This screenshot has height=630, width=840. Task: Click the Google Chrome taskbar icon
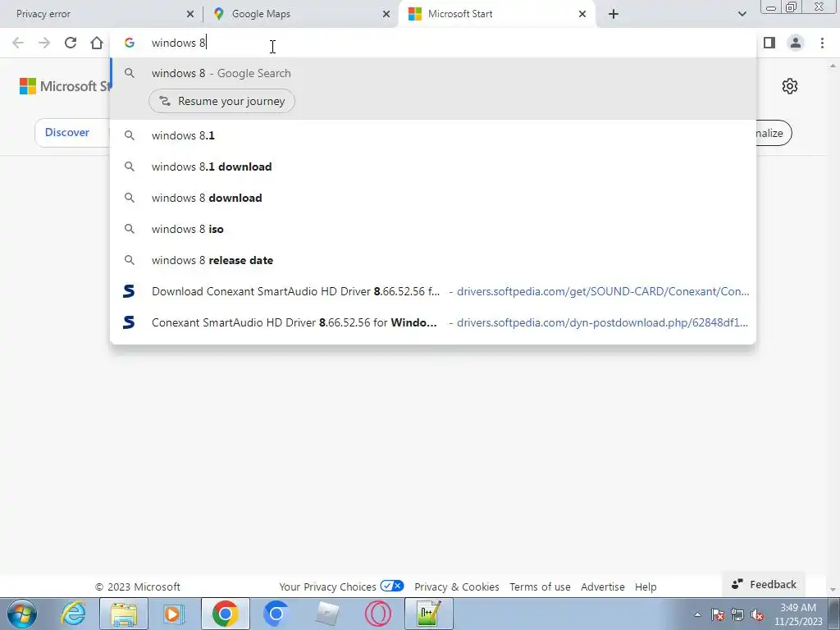(225, 614)
